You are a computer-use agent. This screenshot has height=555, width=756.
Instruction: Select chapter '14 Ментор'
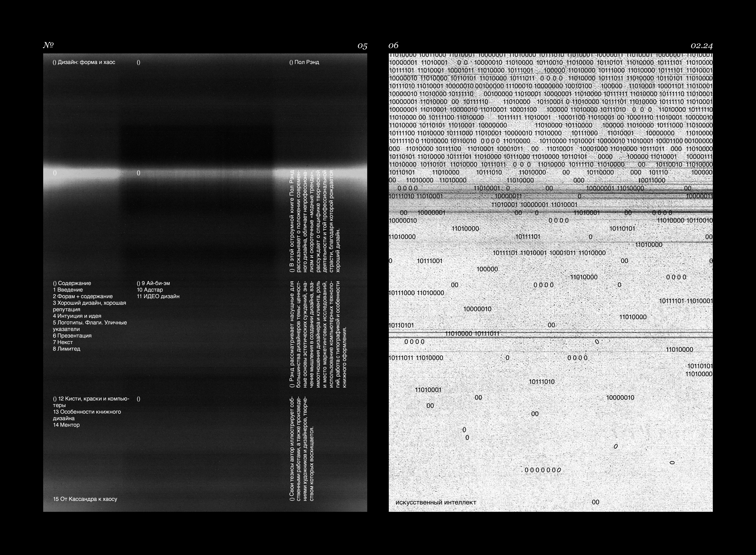(x=66, y=425)
